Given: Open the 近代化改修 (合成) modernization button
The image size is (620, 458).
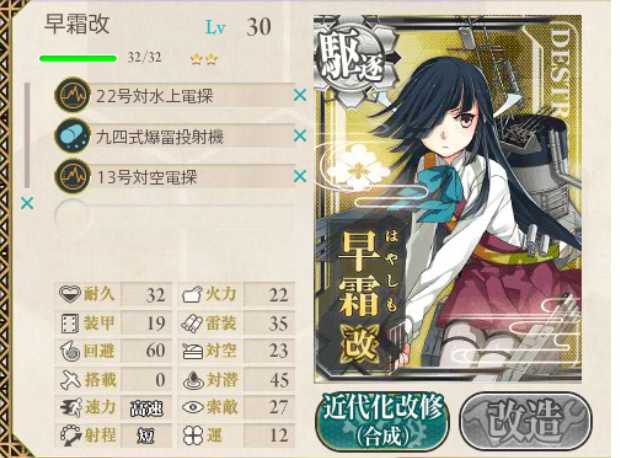Looking at the screenshot, I should (382, 422).
